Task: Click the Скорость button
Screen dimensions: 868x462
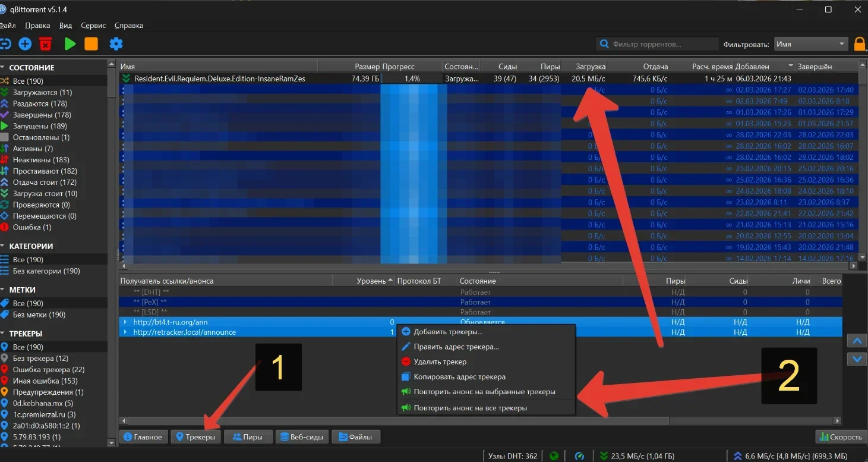Action: point(839,437)
